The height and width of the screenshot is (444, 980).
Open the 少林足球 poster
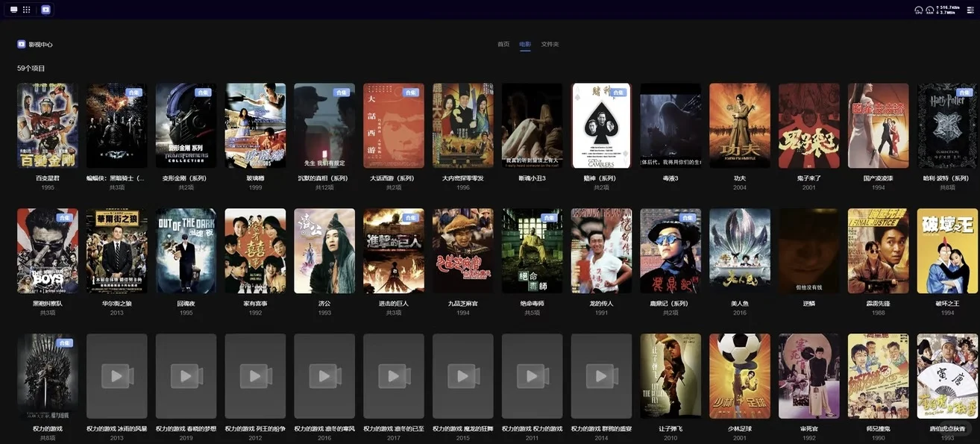point(740,376)
